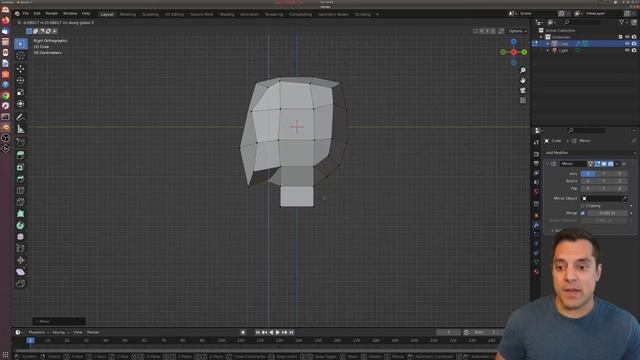This screenshot has width=640, height=360.
Task: Click the viewport zoom gizmo icon
Action: click(x=523, y=71)
